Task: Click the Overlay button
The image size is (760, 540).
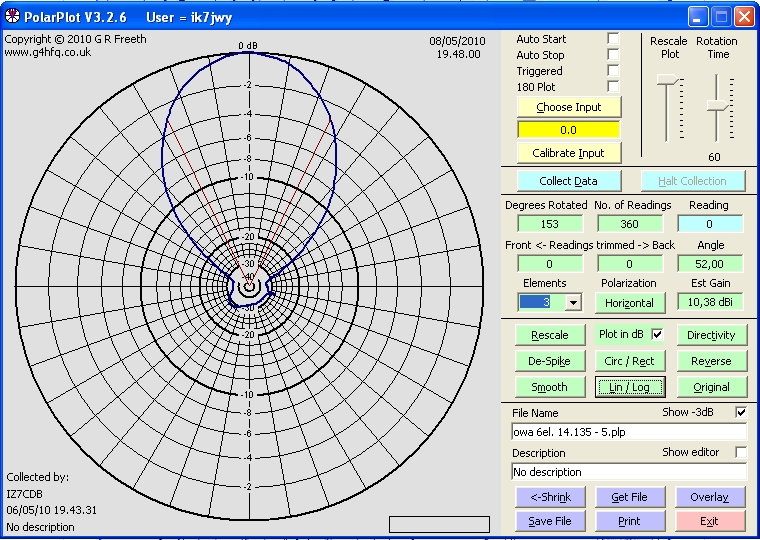Action: [710, 497]
